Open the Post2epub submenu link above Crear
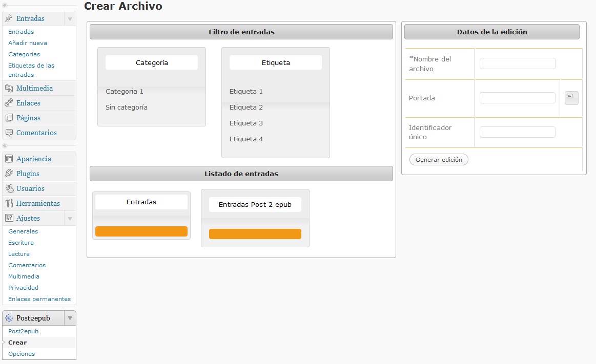The width and height of the screenshot is (596, 364). (23, 331)
